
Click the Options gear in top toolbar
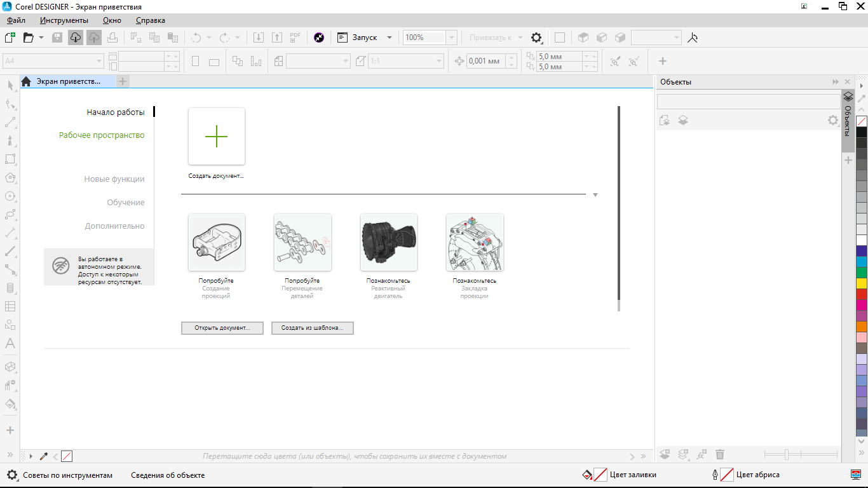click(x=536, y=37)
